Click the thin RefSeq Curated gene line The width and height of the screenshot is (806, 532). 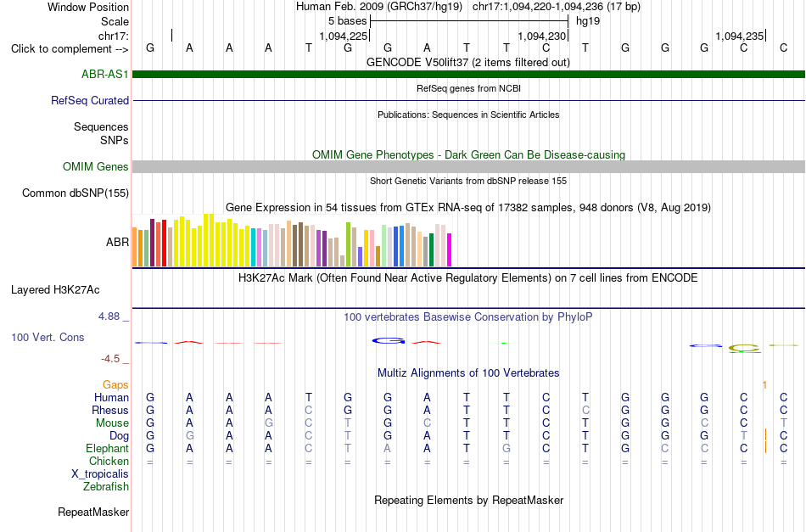(469, 100)
